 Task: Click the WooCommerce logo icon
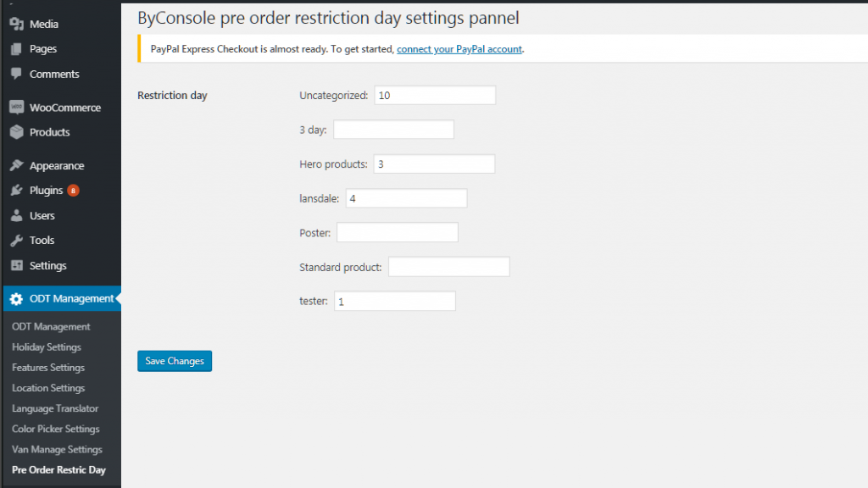tap(17, 108)
